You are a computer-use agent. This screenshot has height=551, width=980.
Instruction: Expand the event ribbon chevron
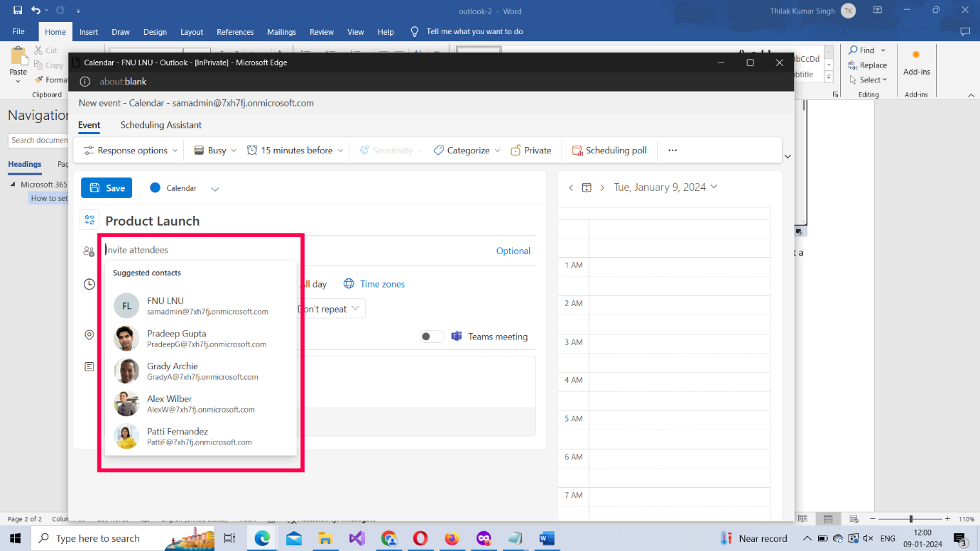click(x=787, y=156)
